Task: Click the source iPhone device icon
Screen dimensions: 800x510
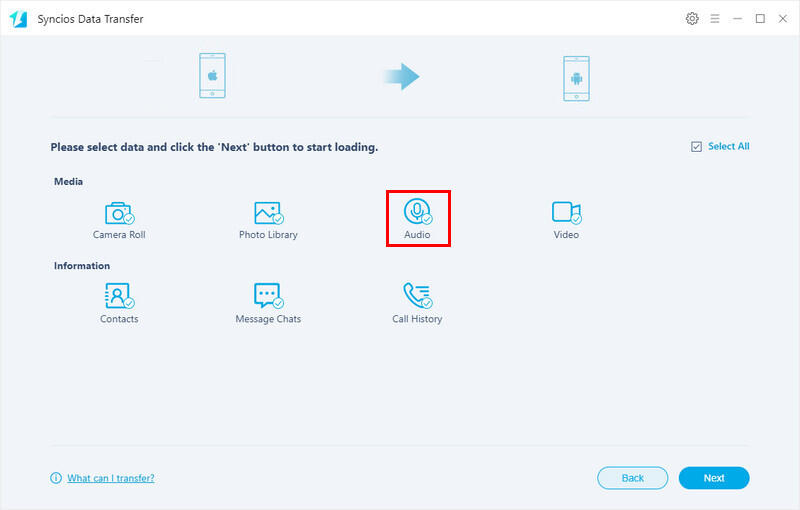Action: tap(211, 77)
